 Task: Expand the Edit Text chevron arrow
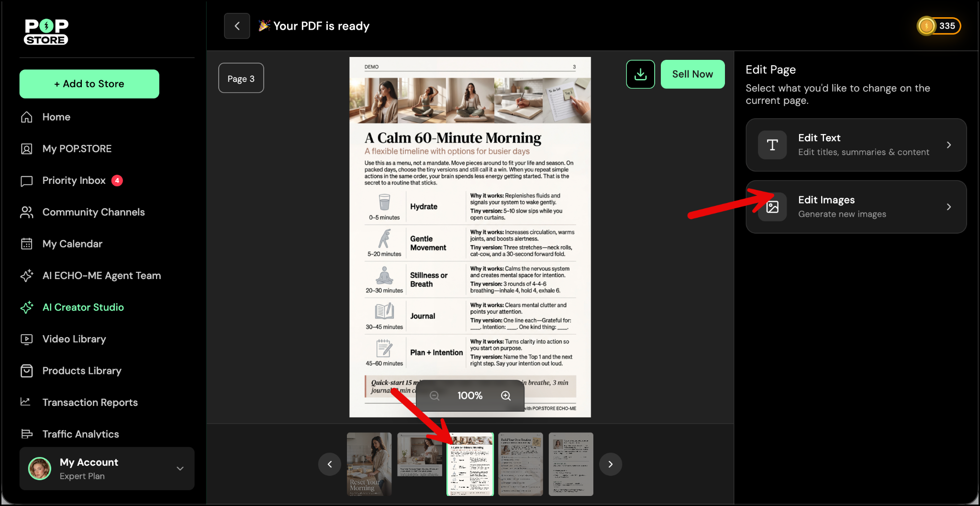[948, 145]
